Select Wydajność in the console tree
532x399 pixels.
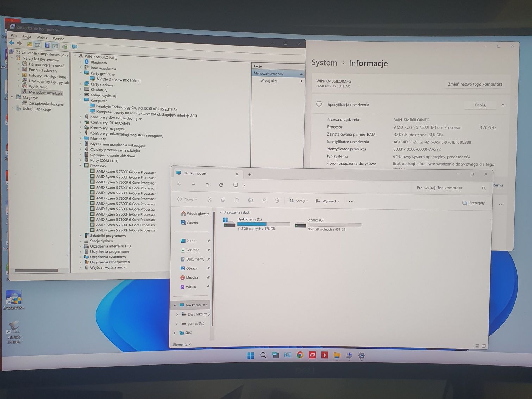pos(38,87)
